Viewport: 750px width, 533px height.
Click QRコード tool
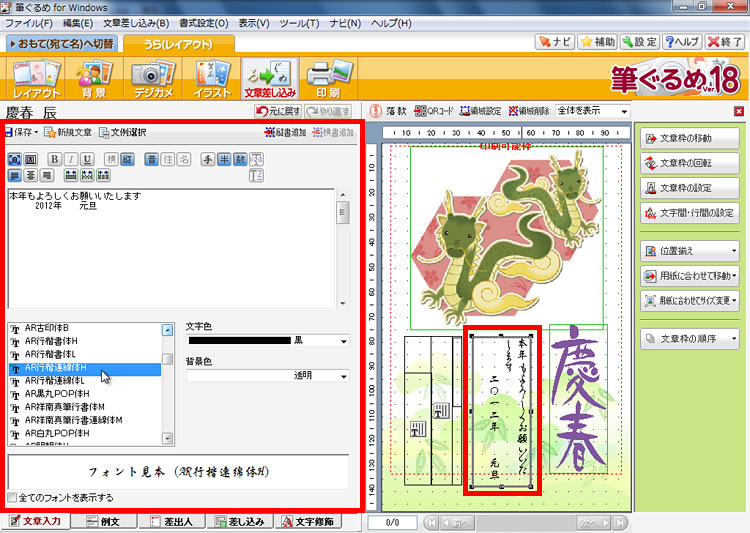tap(433, 111)
